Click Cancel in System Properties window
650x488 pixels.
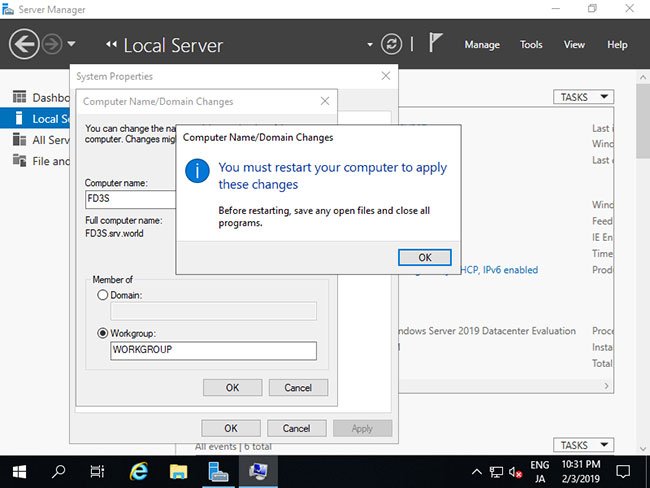(296, 428)
